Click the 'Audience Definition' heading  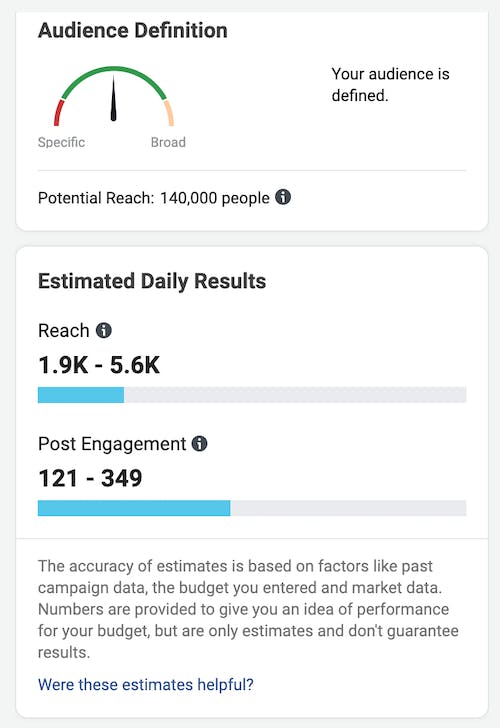[133, 31]
